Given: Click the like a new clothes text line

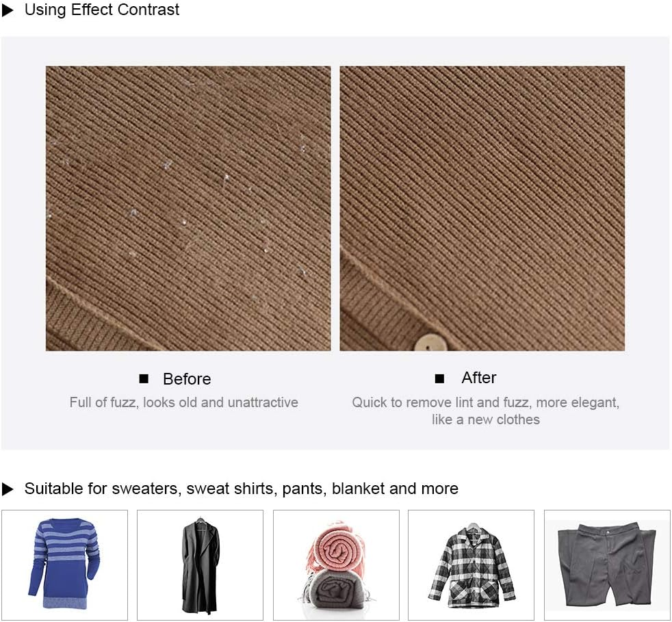Looking at the screenshot, I should [486, 419].
